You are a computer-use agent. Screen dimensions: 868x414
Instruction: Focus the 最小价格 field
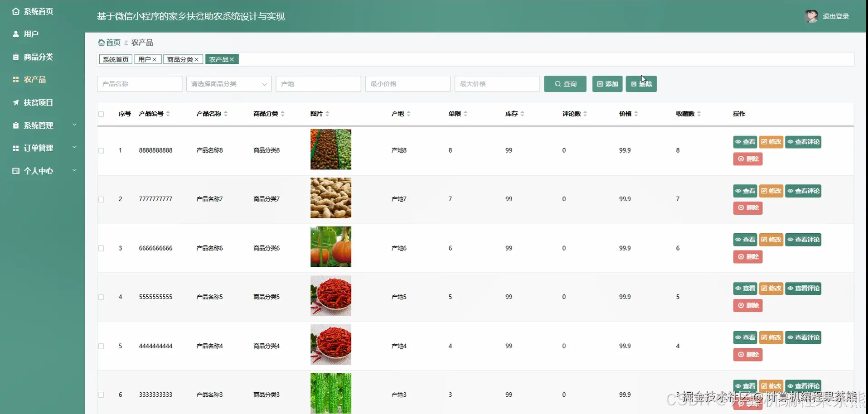(408, 84)
